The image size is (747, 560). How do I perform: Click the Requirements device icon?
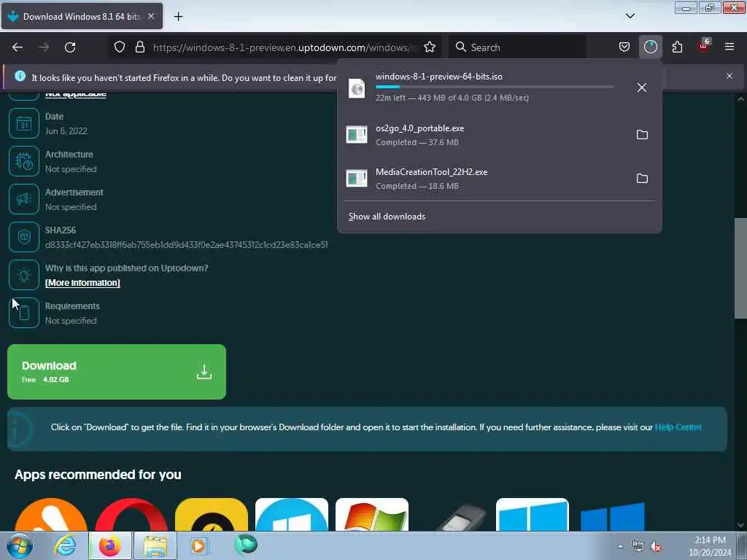pos(24,313)
